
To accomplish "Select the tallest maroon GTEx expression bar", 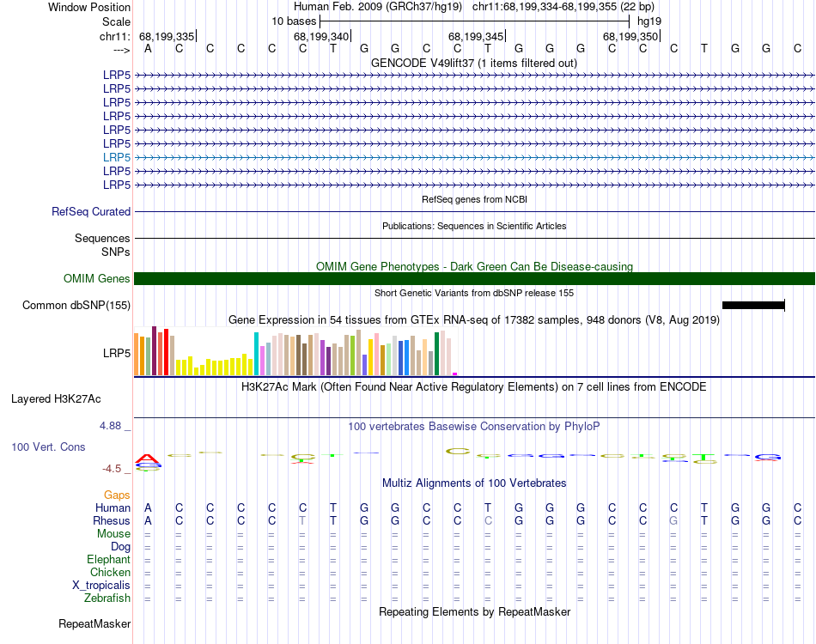I will (154, 350).
